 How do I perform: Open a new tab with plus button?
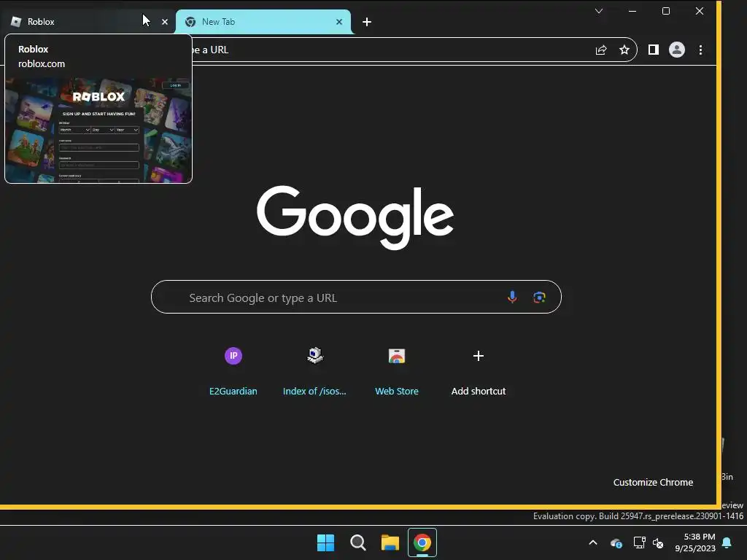pyautogui.click(x=367, y=22)
